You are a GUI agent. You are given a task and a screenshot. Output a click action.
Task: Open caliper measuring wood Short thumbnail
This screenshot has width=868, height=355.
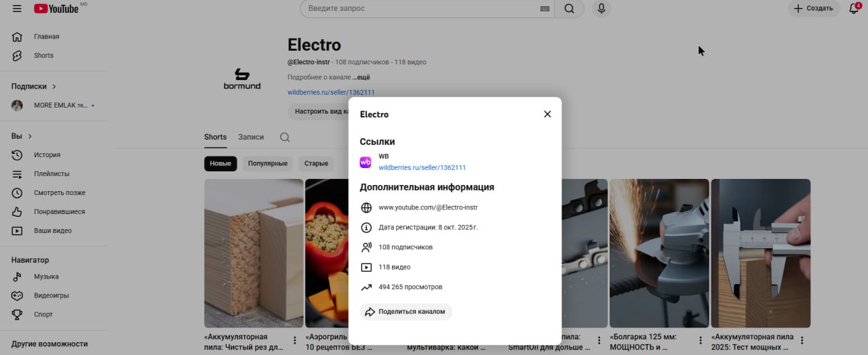tap(760, 253)
